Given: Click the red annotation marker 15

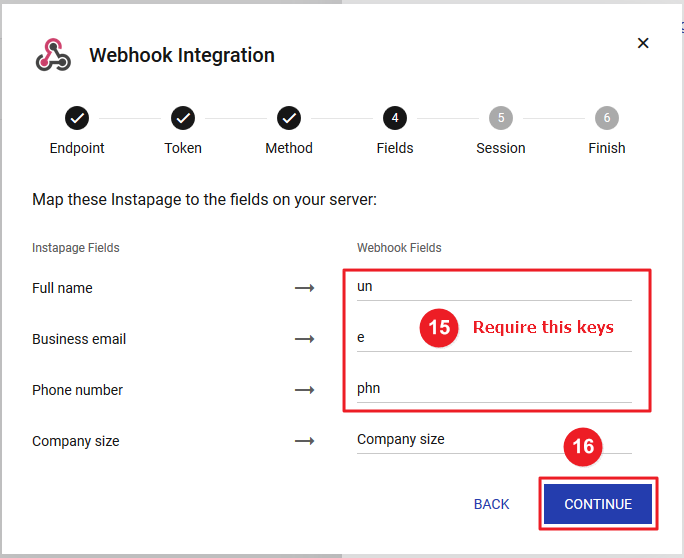Looking at the screenshot, I should click(x=438, y=328).
